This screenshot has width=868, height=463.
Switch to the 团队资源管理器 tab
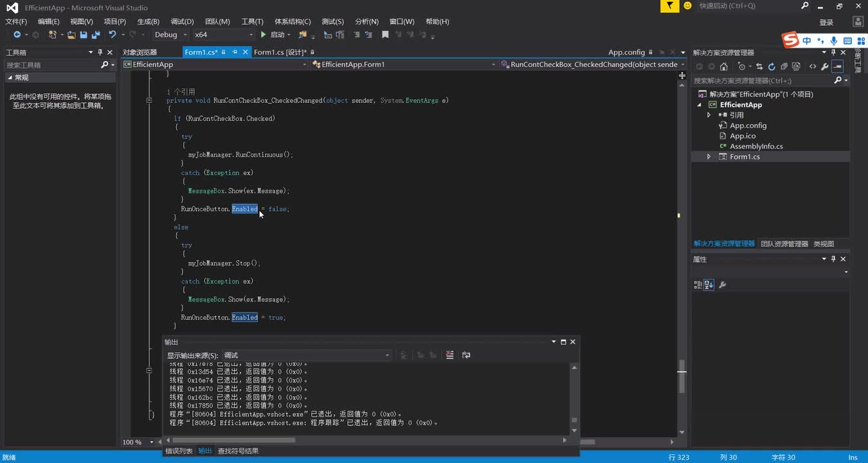point(784,244)
